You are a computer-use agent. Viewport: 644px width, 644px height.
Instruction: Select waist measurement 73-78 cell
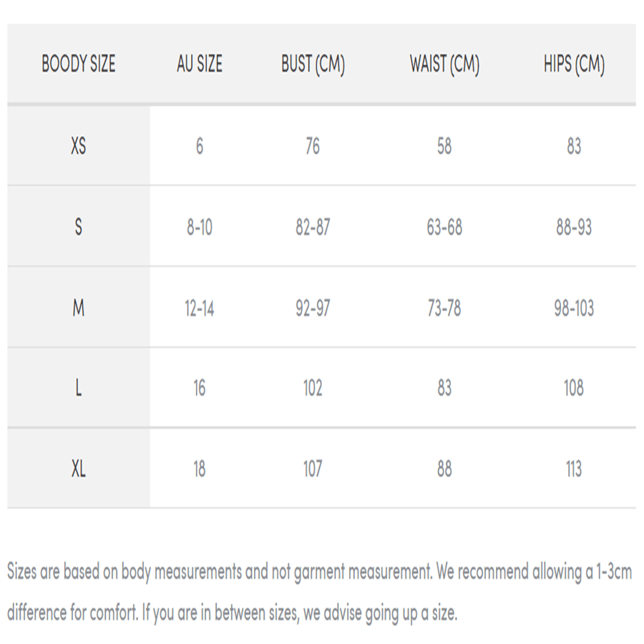point(444,308)
